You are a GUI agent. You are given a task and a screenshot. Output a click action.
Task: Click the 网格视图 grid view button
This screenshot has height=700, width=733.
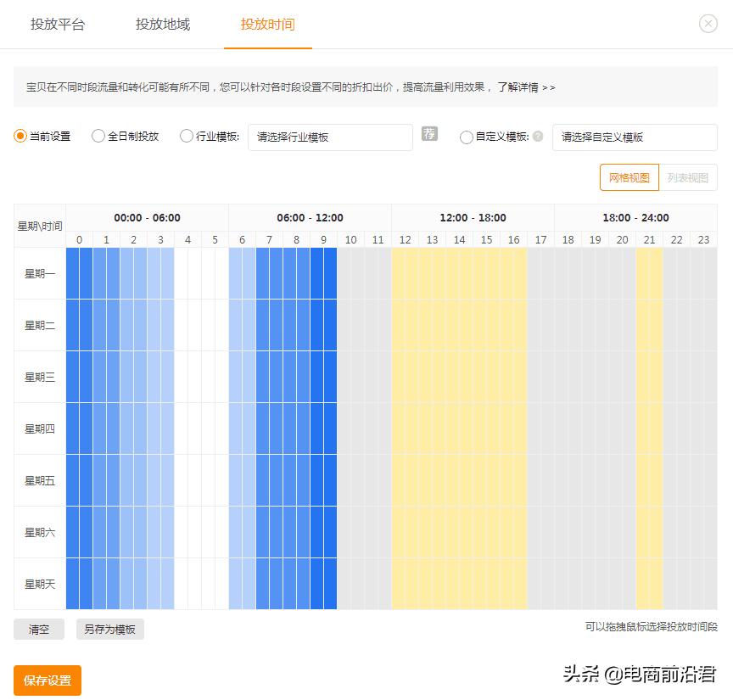click(629, 177)
